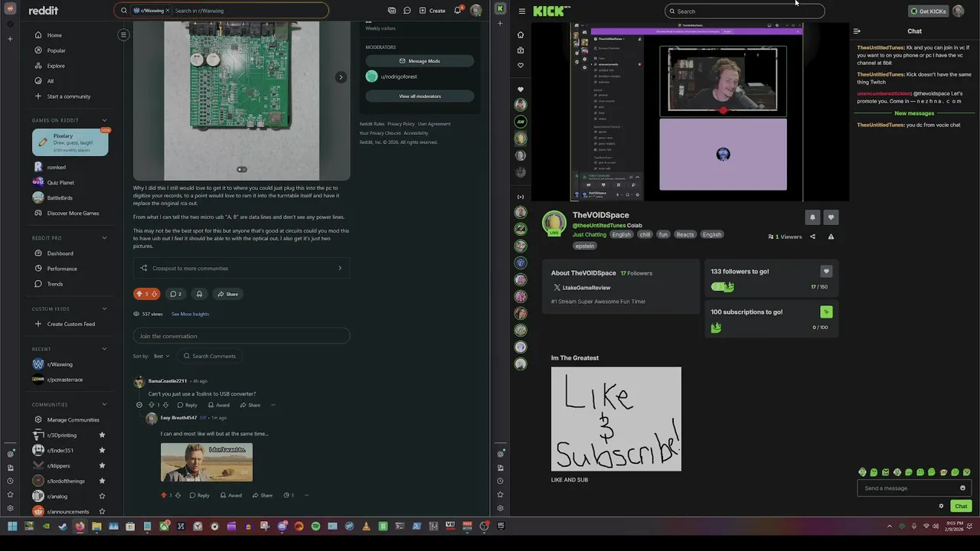Click Message Mods button

(420, 60)
